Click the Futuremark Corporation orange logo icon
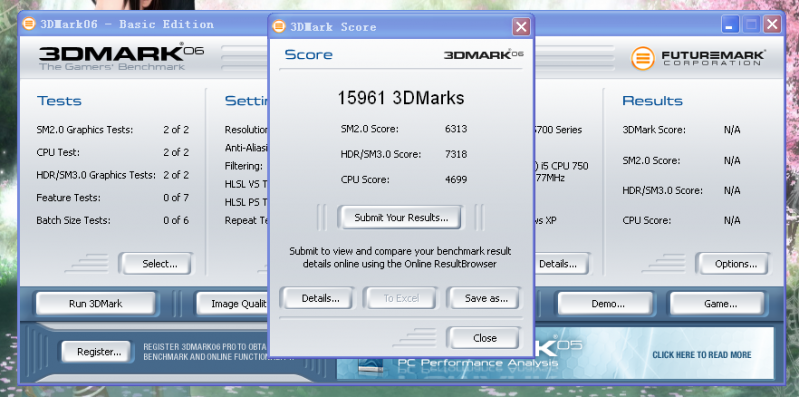799x397 pixels. 643,58
